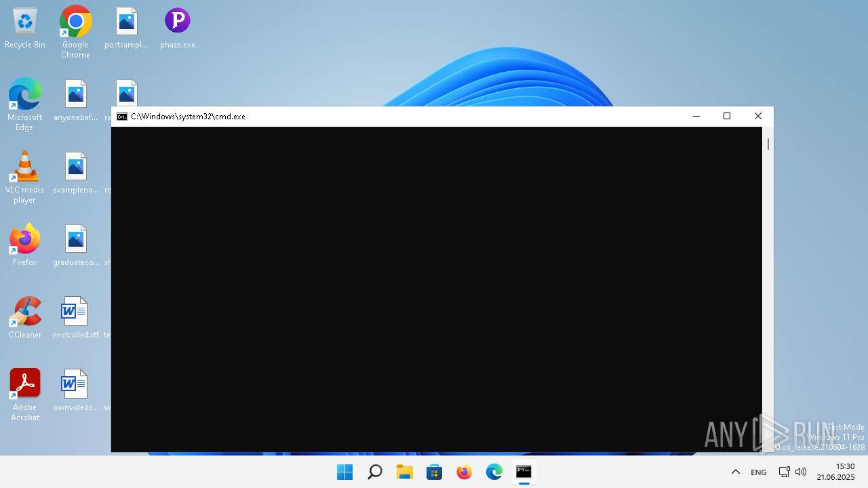Open taskbar Search
This screenshot has width=868, height=488.
tap(374, 472)
